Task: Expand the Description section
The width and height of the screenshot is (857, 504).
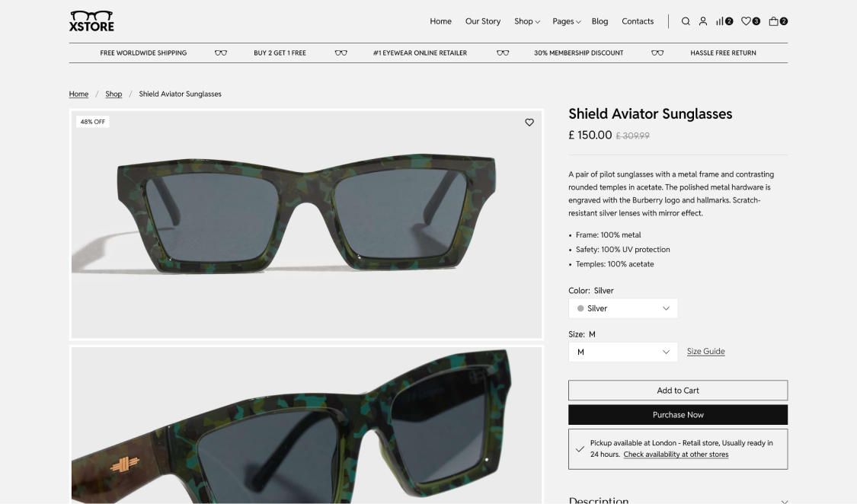Action: [x=784, y=500]
